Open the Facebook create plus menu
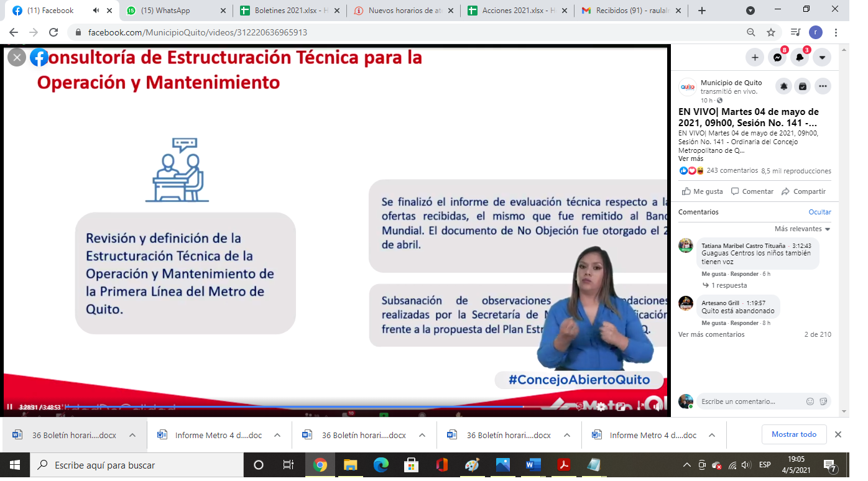The height and width of the screenshot is (481, 868). (755, 57)
